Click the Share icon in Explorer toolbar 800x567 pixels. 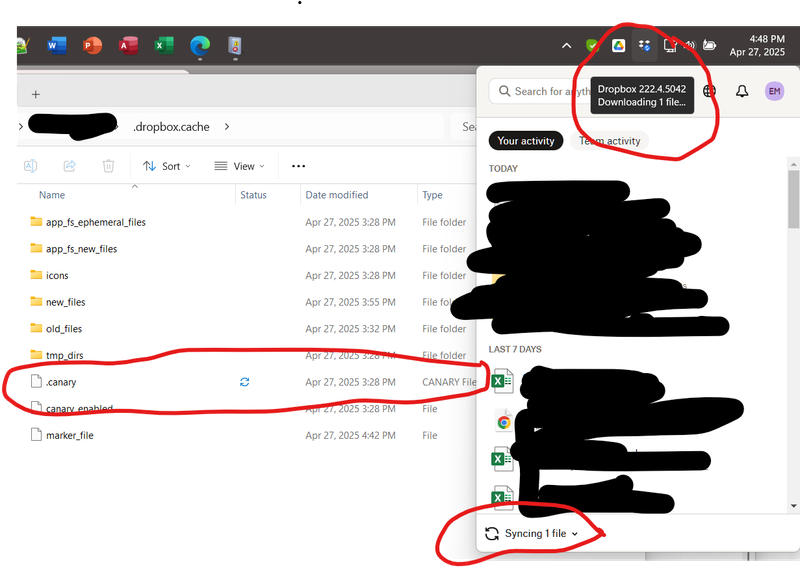point(70,166)
